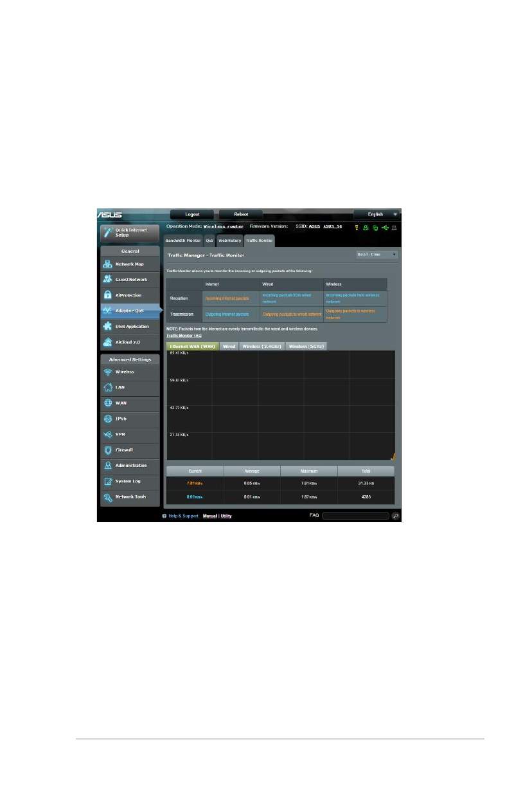Click the FAQ search input field

pos(355,516)
